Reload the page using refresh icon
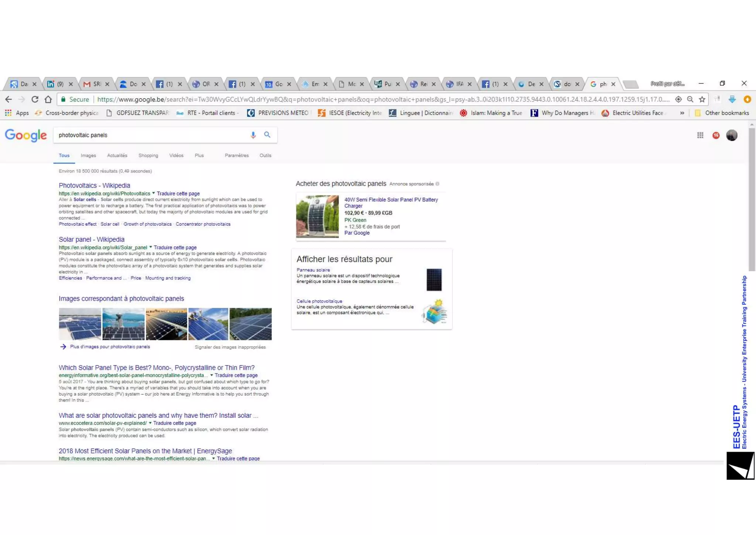This screenshot has width=756, height=535. pos(35,99)
